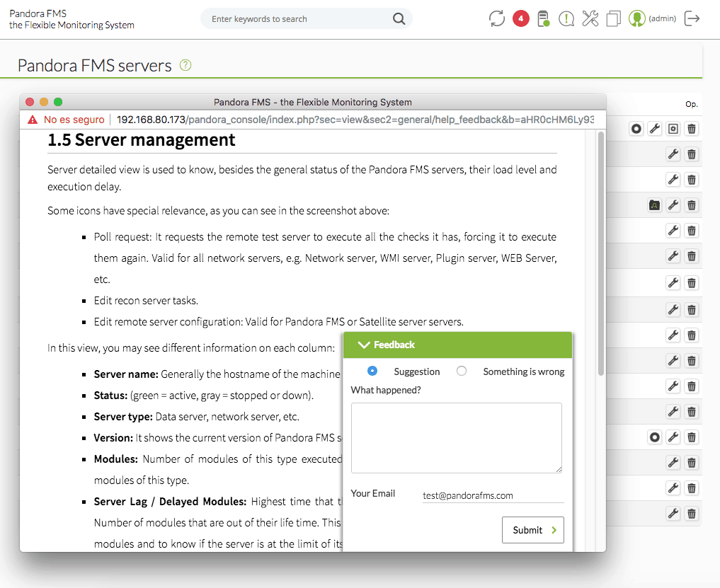Click the Your Email input field
The height and width of the screenshot is (588, 720).
click(493, 495)
